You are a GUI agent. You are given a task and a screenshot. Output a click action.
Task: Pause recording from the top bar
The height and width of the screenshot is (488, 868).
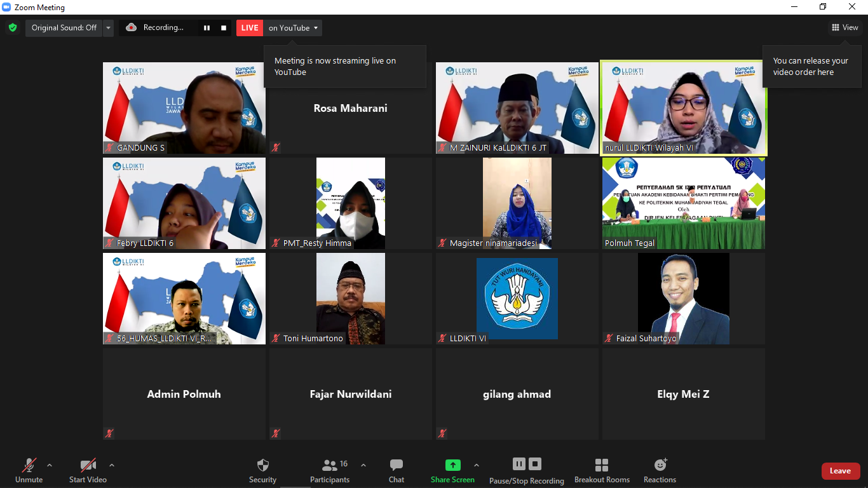(x=207, y=28)
